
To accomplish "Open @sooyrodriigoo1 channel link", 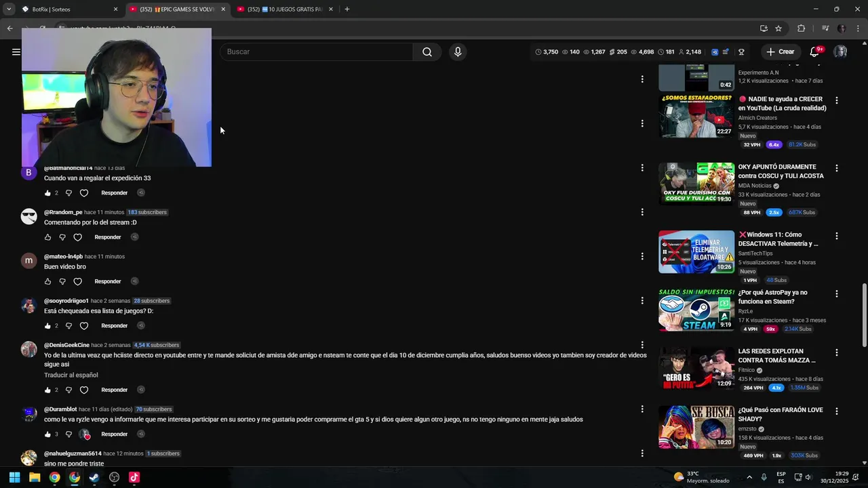I will pos(66,301).
